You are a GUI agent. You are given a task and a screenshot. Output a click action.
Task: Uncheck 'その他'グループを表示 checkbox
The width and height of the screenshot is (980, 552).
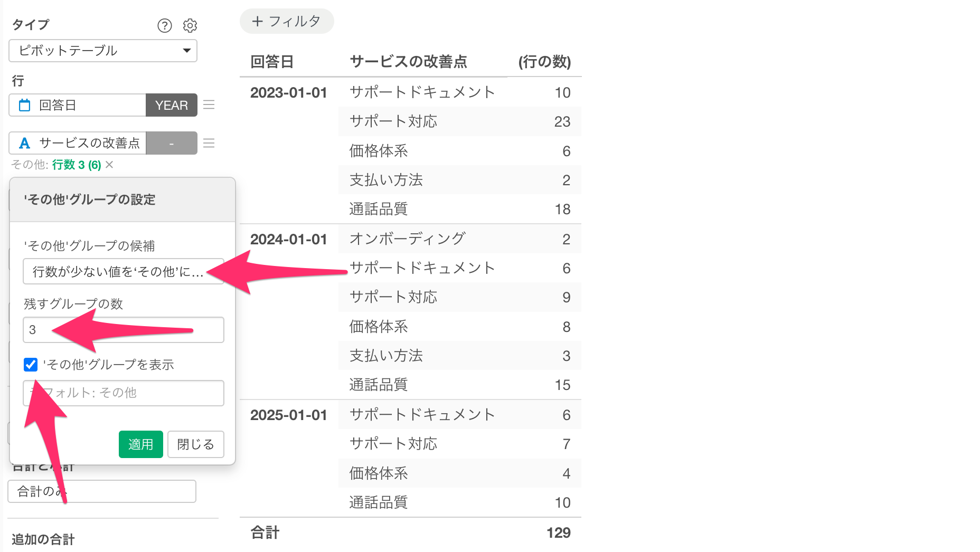pos(31,365)
